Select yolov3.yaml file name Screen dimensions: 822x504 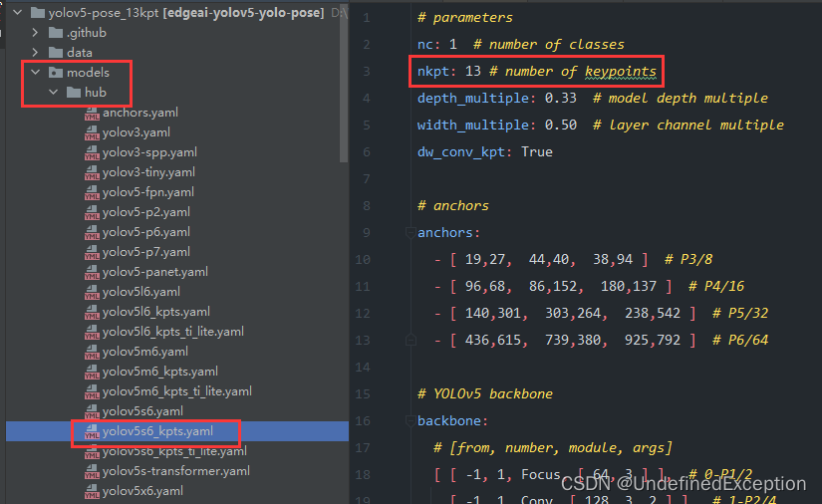coord(137,132)
